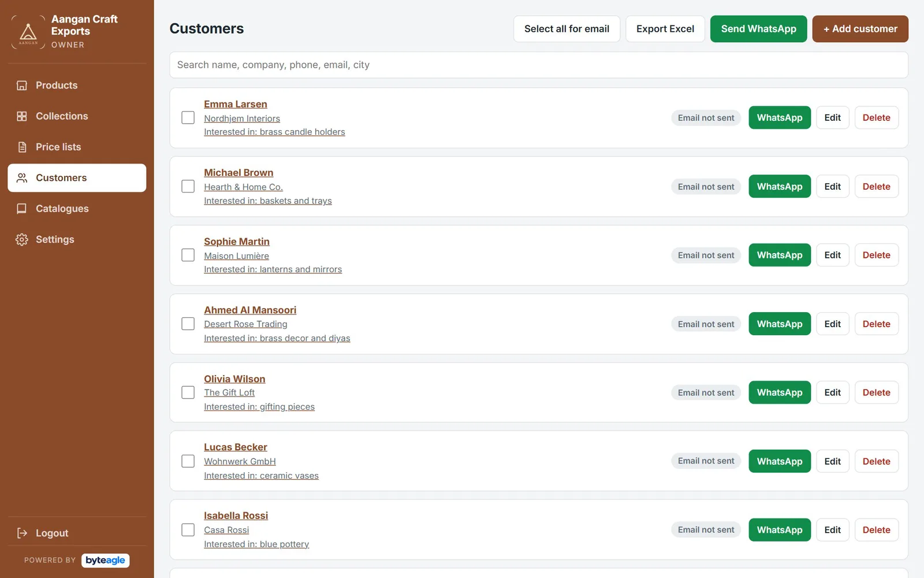Click Select all for email button

click(x=567, y=29)
